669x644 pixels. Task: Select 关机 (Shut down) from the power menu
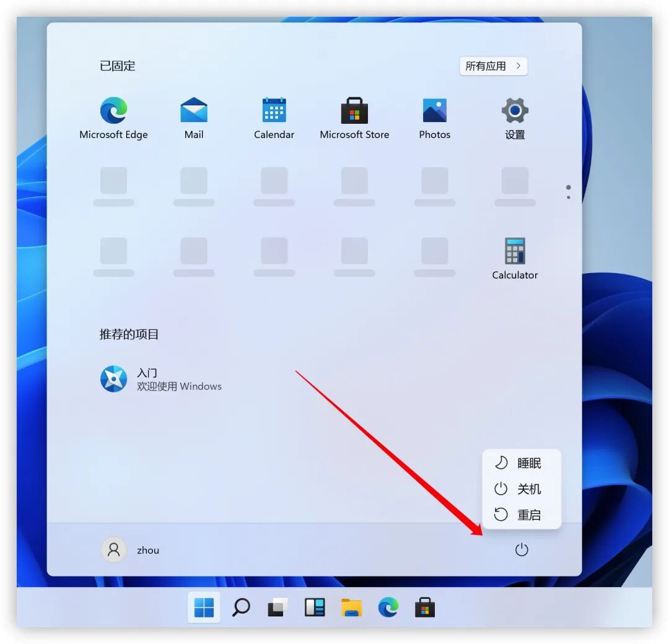tap(520, 489)
